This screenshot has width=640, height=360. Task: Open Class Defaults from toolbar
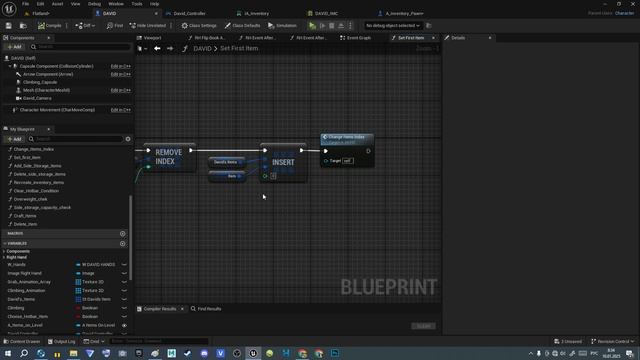click(242, 26)
